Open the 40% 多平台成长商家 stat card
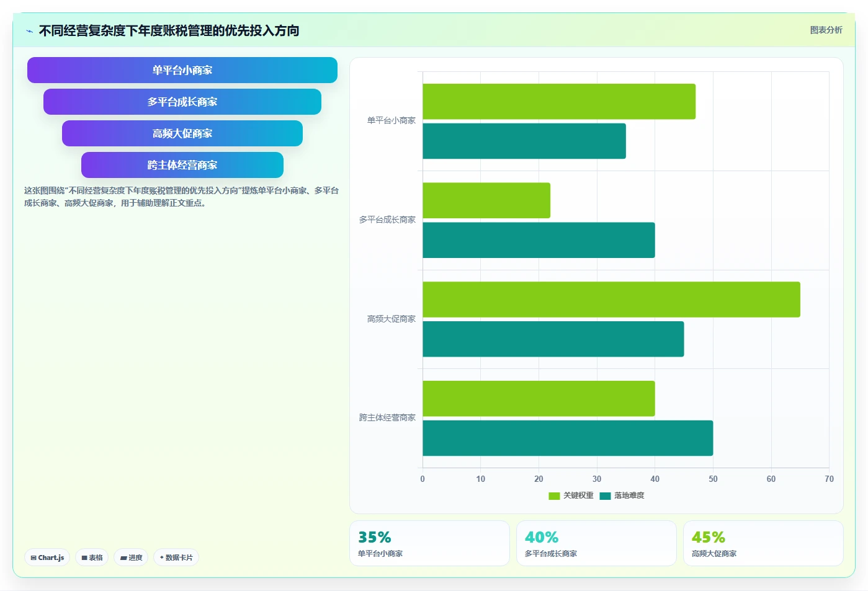The width and height of the screenshot is (868, 591). coord(596,543)
